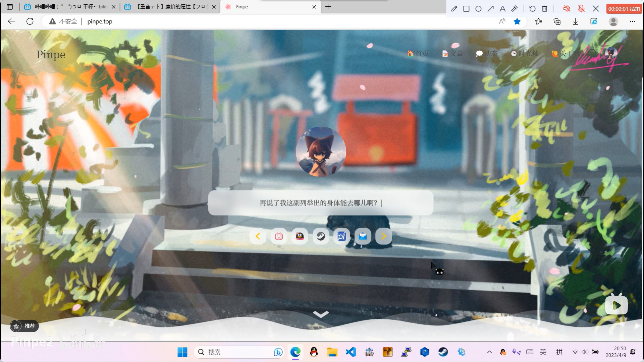Image resolution: width=644 pixels, height=362 pixels.
Task: Show hidden tray icons chevron
Action: pyautogui.click(x=489, y=352)
